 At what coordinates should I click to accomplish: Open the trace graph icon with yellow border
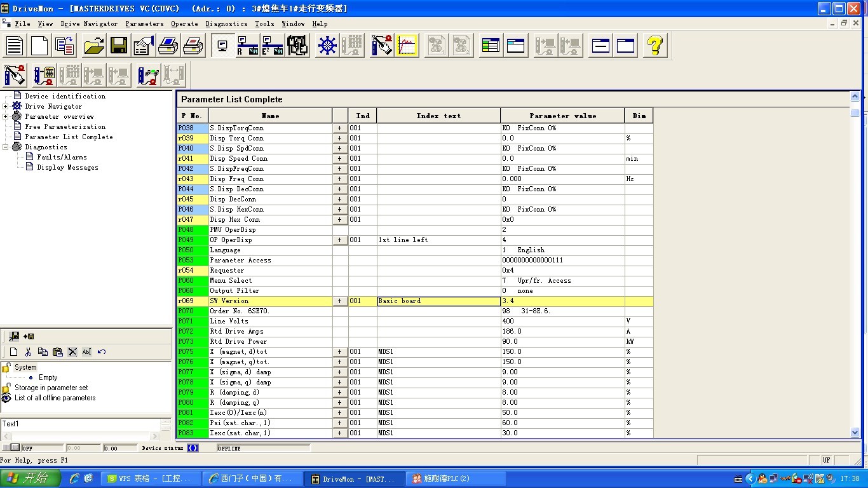coord(407,46)
